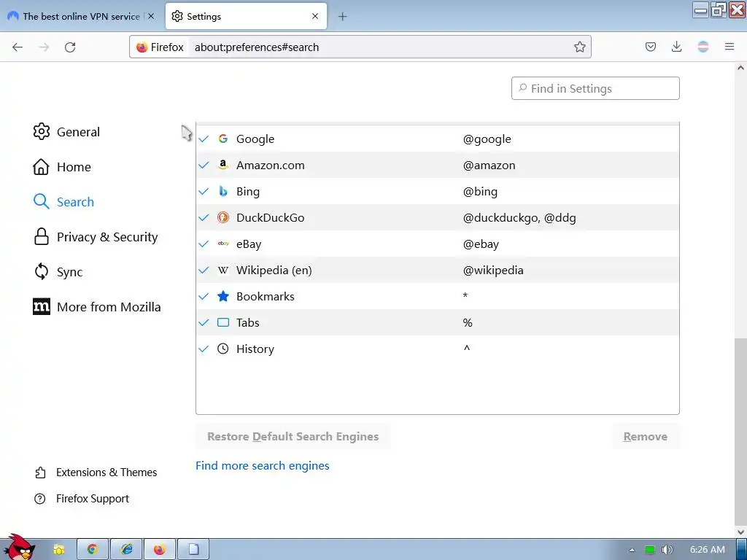Click the Wikipedia engine icon
The image size is (747, 560).
223,270
